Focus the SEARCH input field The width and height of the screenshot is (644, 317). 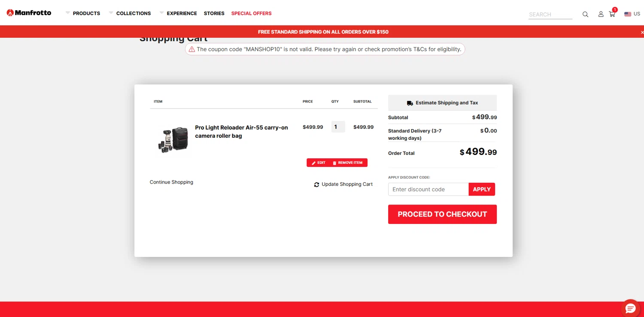550,14
